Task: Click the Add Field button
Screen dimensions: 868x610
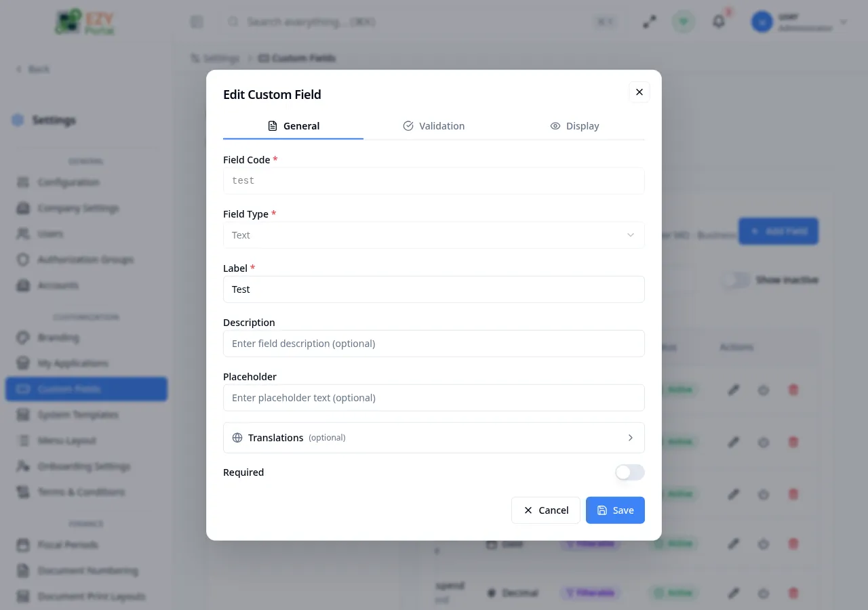Action: (x=778, y=231)
